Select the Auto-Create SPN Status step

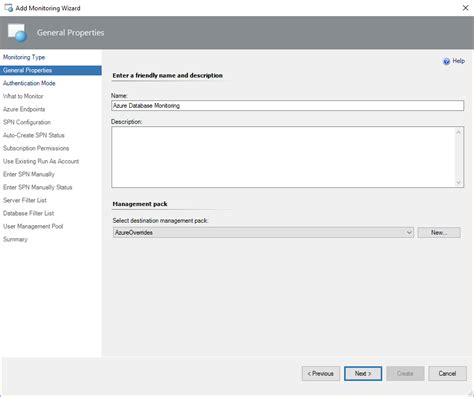point(34,135)
